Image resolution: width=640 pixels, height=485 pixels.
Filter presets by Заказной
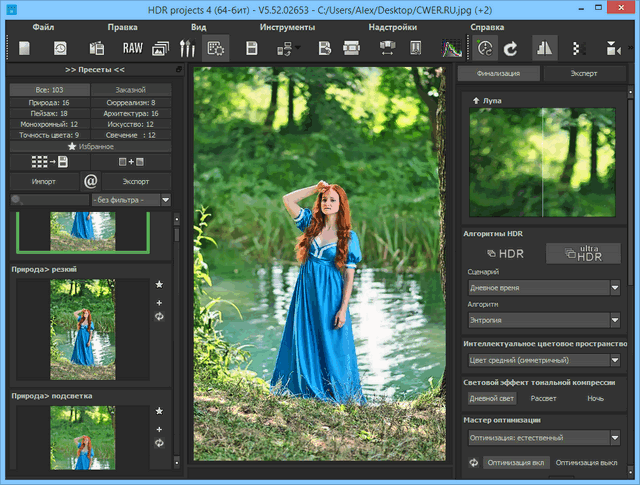131,90
